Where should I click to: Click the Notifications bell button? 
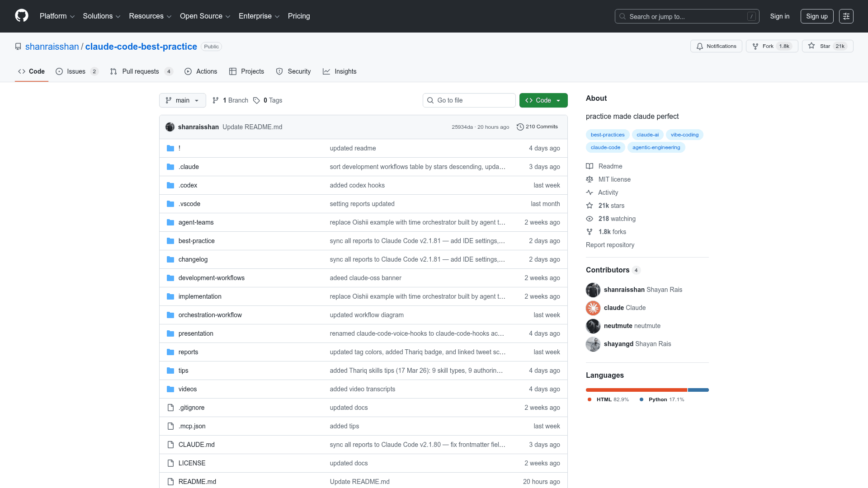(x=716, y=46)
